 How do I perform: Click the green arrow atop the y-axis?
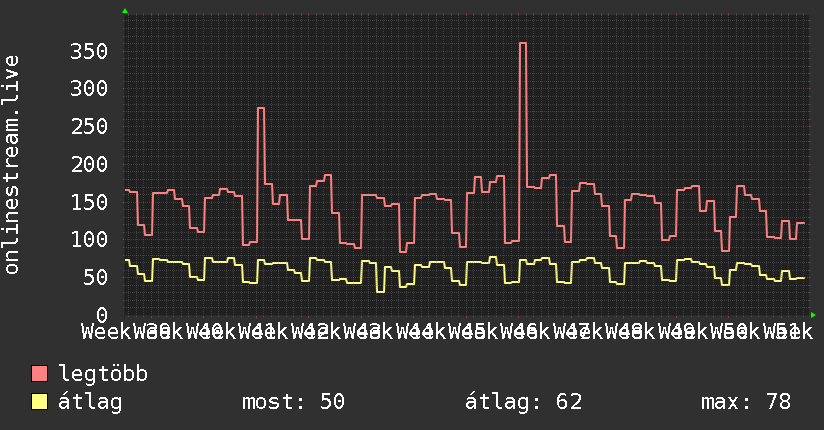(x=125, y=11)
